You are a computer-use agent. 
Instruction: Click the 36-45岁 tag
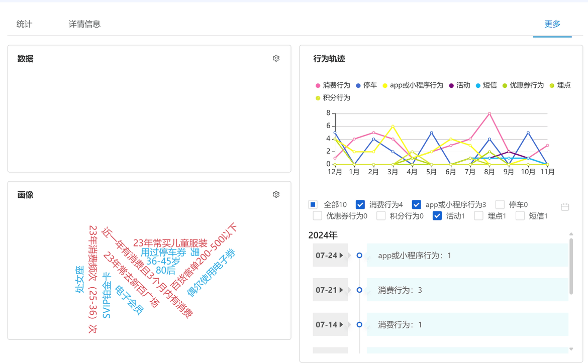[163, 261]
